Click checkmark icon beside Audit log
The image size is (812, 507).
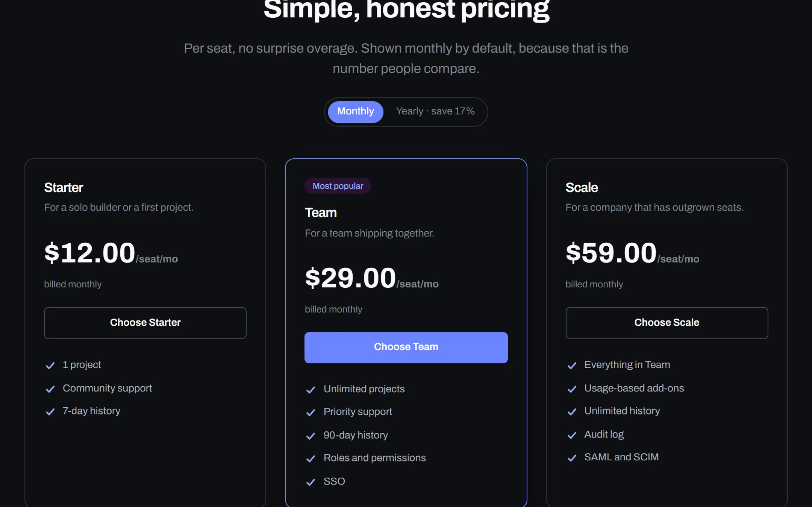click(x=572, y=435)
